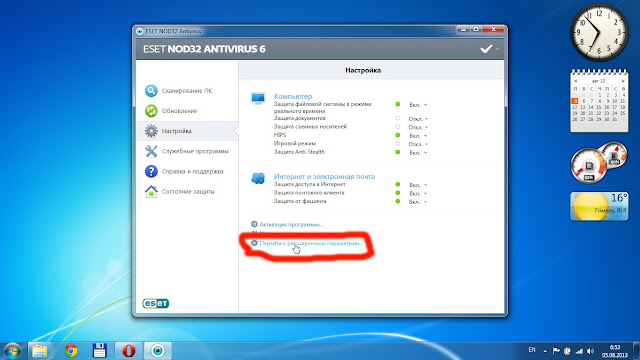
Task: Click the protection status checkmark icon in header
Action: coord(486,49)
